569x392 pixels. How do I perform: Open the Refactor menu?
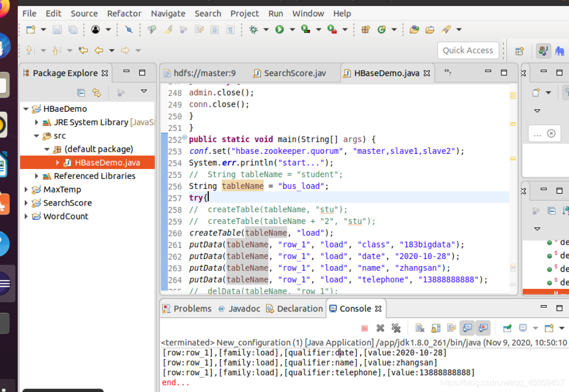124,13
